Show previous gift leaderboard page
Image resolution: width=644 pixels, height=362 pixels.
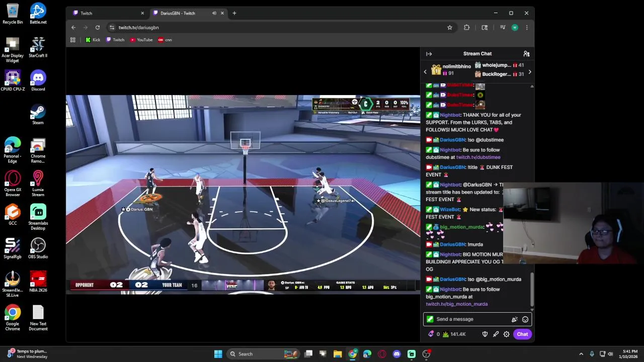point(425,72)
